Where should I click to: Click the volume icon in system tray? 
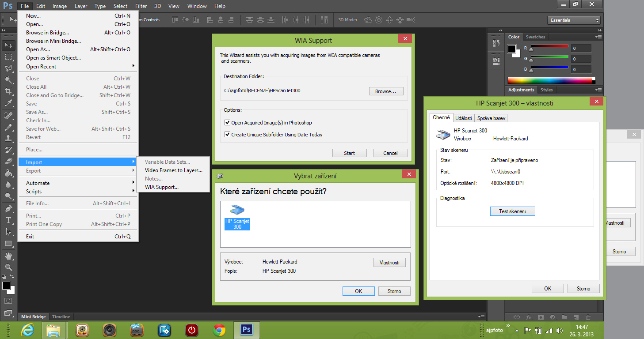[560, 330]
